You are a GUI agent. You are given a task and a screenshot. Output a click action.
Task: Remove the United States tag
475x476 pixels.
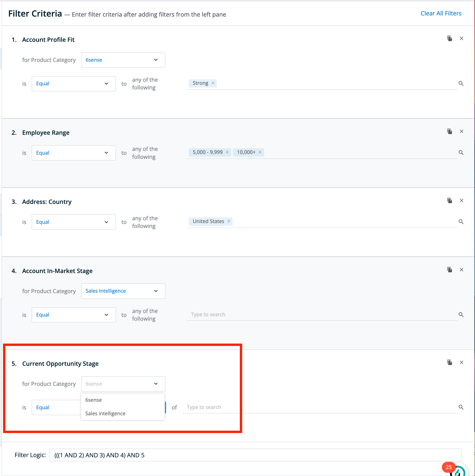pyautogui.click(x=229, y=221)
